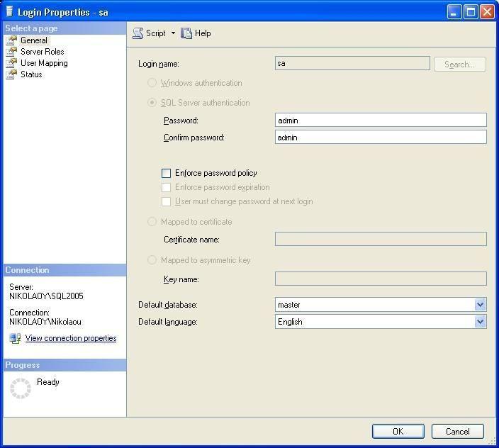This screenshot has width=499, height=448.
Task: Click the Confirm password field
Action: tap(381, 137)
